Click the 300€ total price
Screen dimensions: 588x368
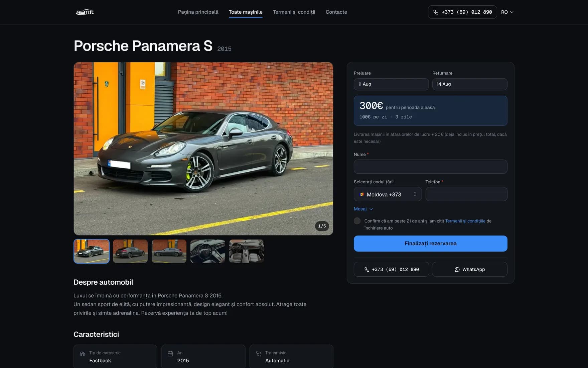pos(371,106)
